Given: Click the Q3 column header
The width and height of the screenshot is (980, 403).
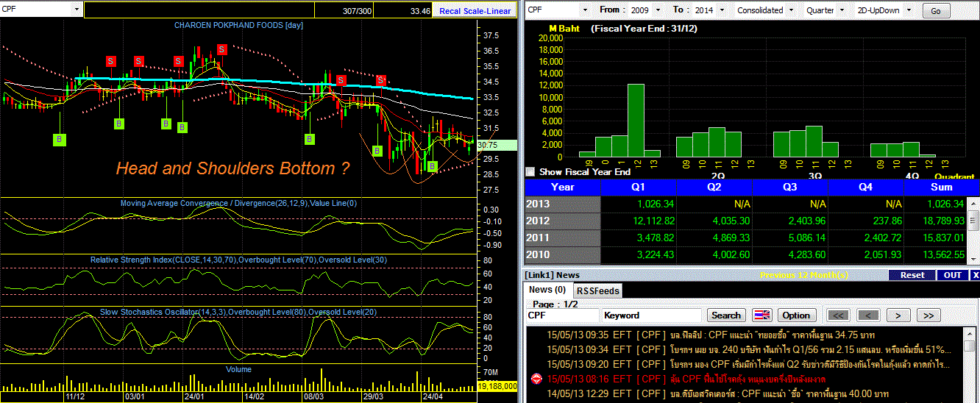Looking at the screenshot, I should [x=791, y=187].
